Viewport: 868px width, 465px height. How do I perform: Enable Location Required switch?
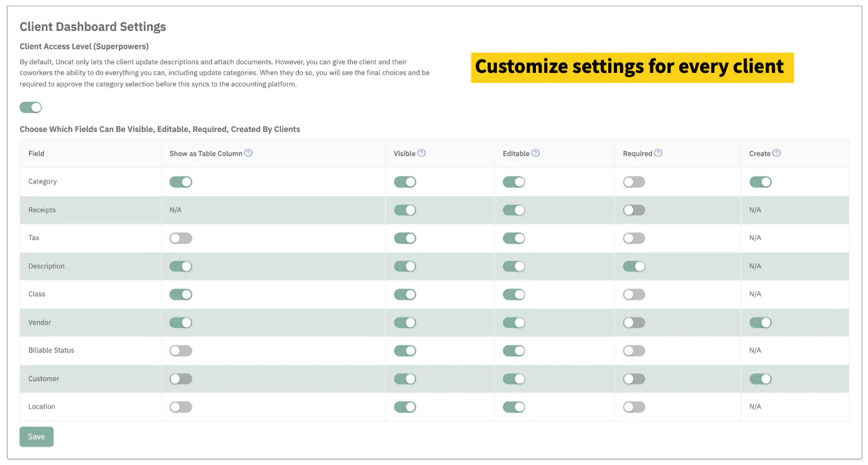tap(634, 407)
